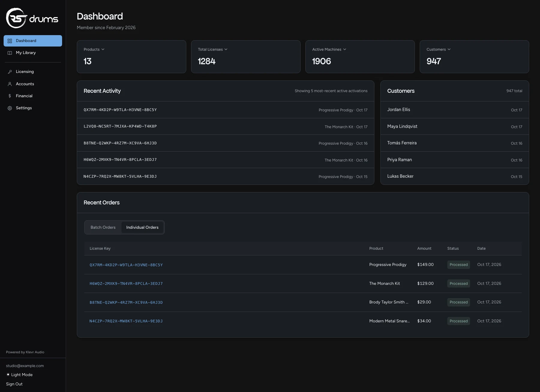Expand the Total Licenses dropdown chevron
The height and width of the screenshot is (392, 540).
226,49
